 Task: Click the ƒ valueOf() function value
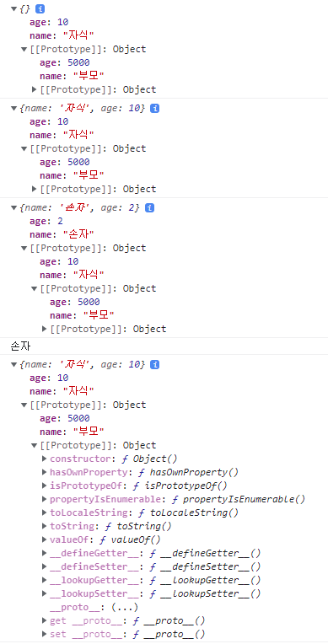(x=132, y=539)
